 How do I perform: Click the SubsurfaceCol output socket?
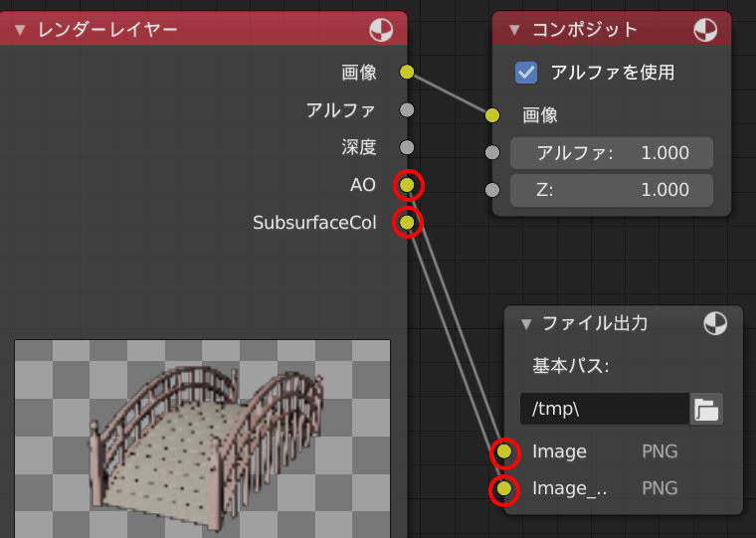coord(408,222)
